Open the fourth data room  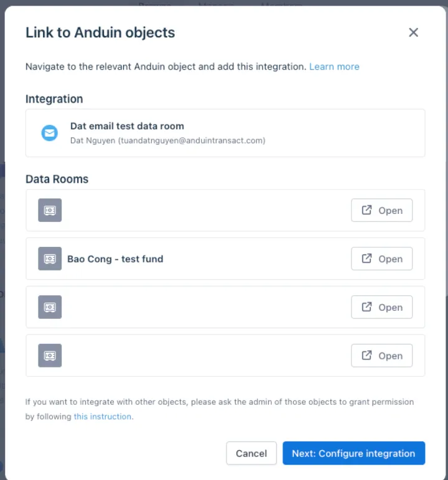pos(382,356)
